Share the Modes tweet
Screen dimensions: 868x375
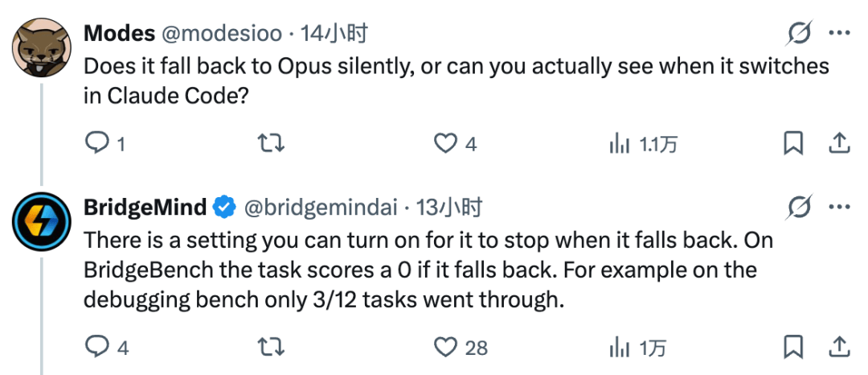[x=839, y=144]
